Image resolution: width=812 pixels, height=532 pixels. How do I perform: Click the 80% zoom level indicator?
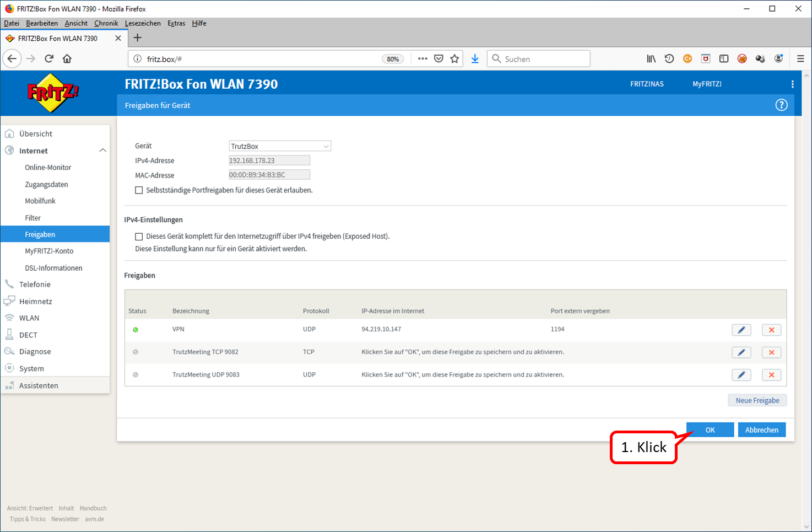click(x=393, y=59)
